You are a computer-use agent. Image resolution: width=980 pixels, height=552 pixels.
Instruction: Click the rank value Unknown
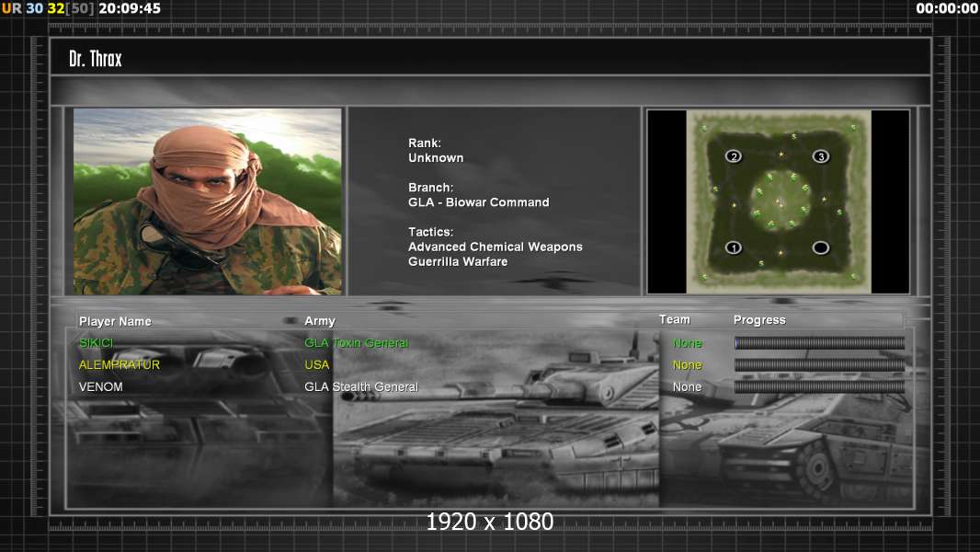click(x=436, y=157)
